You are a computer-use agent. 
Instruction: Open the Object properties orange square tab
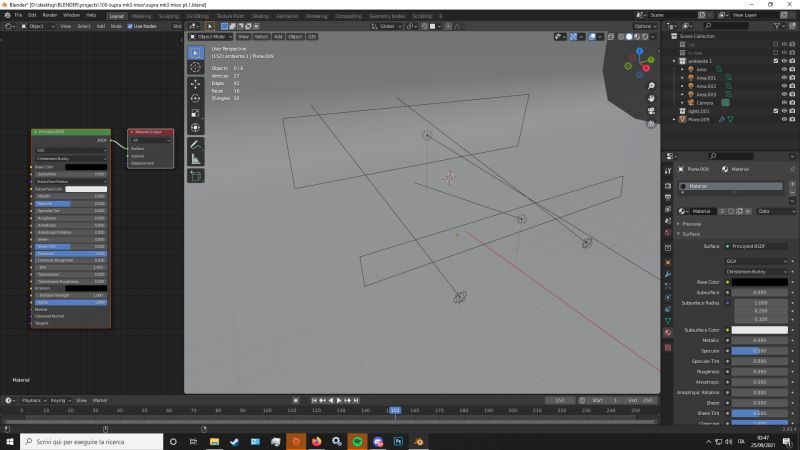pyautogui.click(x=668, y=262)
